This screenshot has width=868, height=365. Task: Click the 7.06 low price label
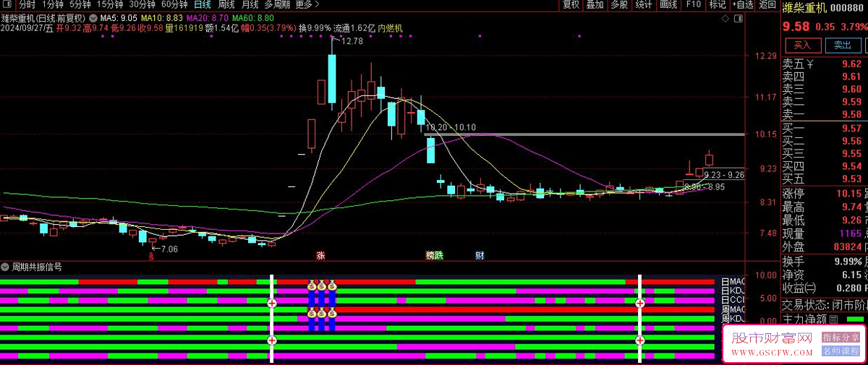pos(169,249)
